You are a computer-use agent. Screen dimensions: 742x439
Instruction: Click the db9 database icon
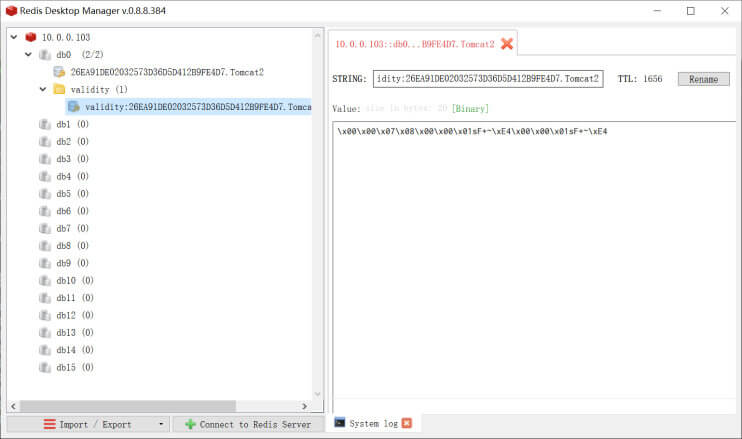[x=45, y=263]
